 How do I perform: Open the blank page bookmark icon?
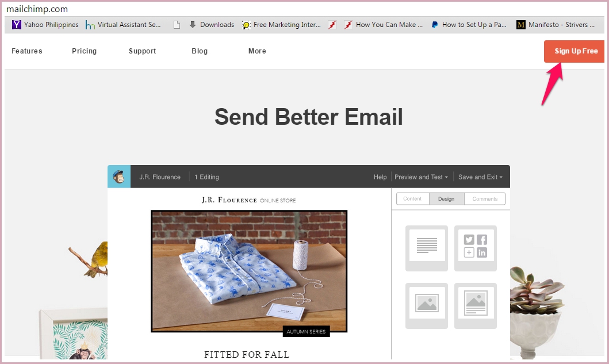(177, 25)
